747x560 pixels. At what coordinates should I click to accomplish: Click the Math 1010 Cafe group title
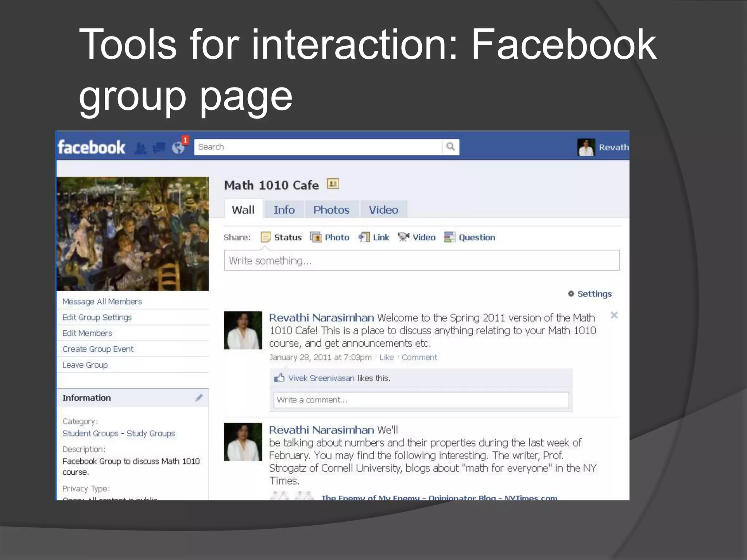click(271, 185)
